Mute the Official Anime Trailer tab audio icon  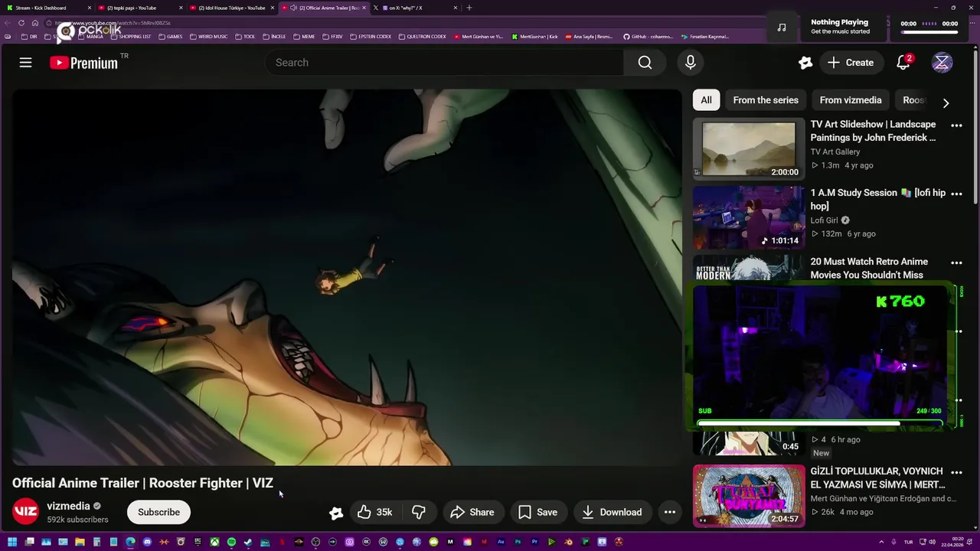pos(293,8)
